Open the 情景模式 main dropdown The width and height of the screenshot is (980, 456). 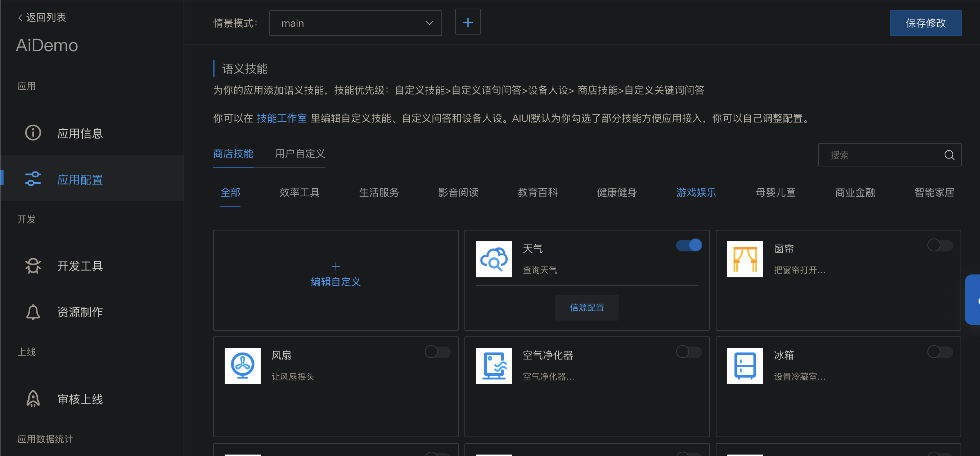tap(355, 23)
